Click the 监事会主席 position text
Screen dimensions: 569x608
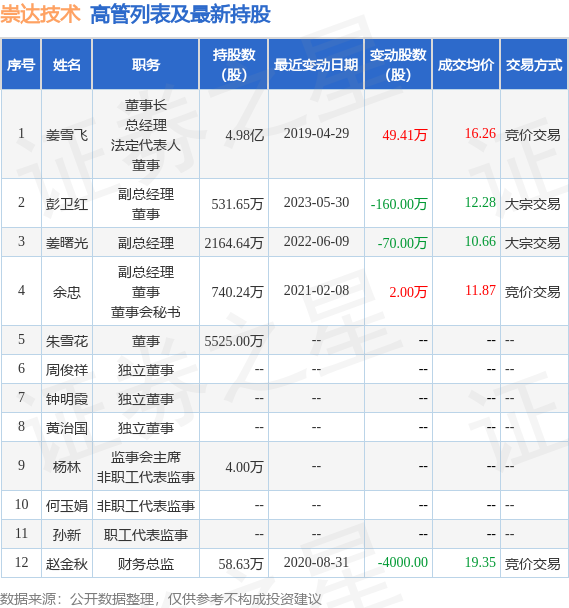click(x=146, y=457)
